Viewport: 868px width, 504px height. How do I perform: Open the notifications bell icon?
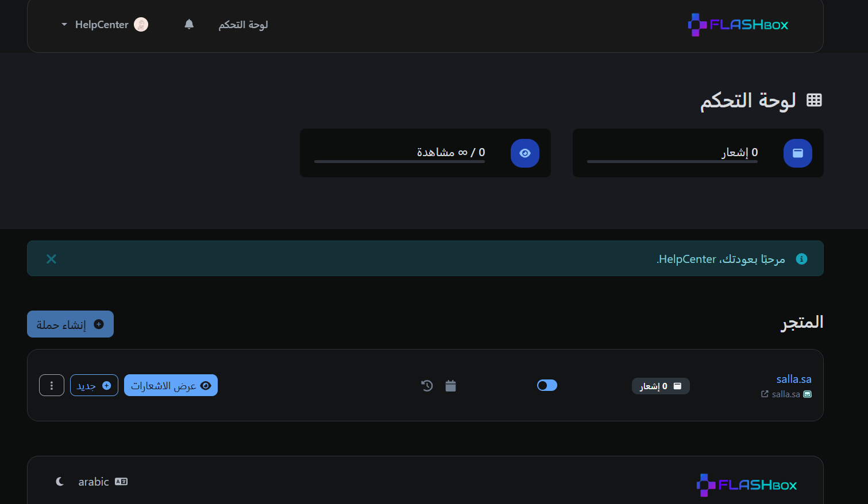[189, 24]
